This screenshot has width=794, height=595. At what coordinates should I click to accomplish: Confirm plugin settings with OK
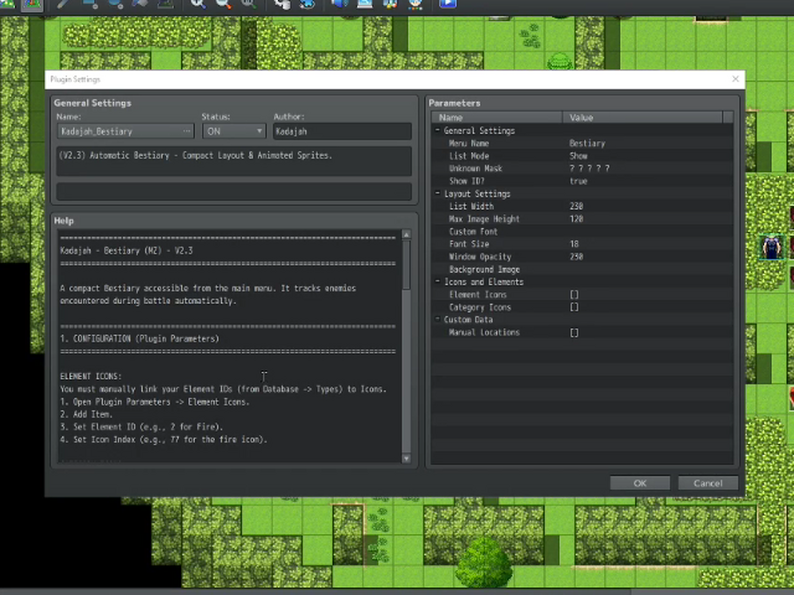click(640, 483)
